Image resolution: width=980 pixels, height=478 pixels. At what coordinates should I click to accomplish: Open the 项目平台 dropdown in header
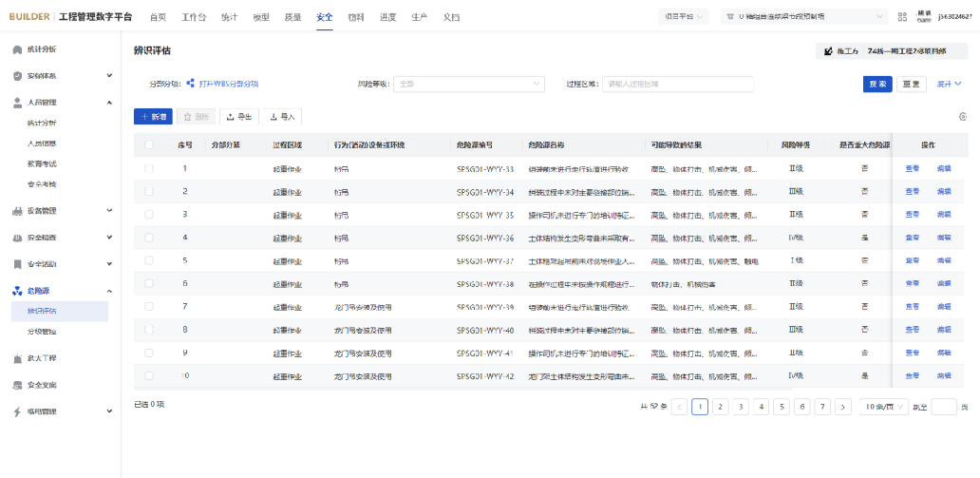click(x=683, y=17)
